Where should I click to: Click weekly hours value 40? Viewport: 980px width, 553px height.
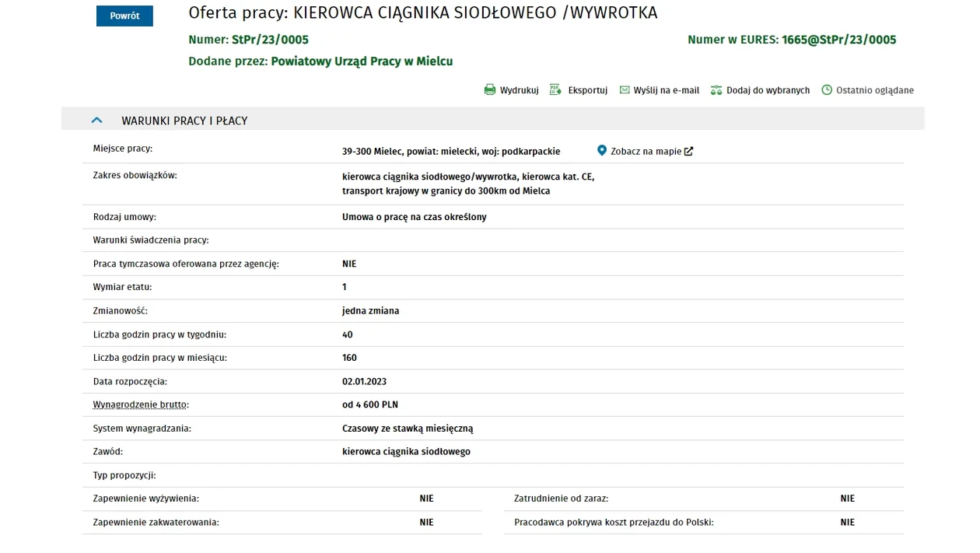[x=347, y=334]
